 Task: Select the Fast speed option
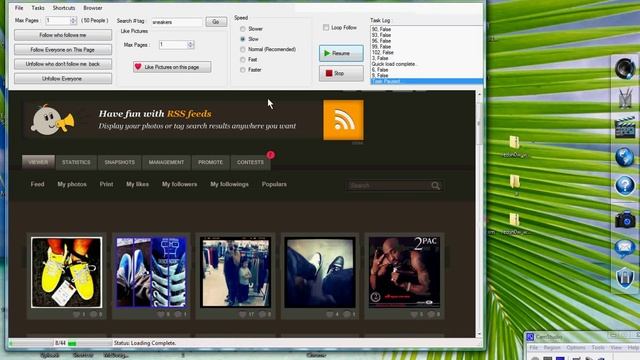(x=243, y=60)
